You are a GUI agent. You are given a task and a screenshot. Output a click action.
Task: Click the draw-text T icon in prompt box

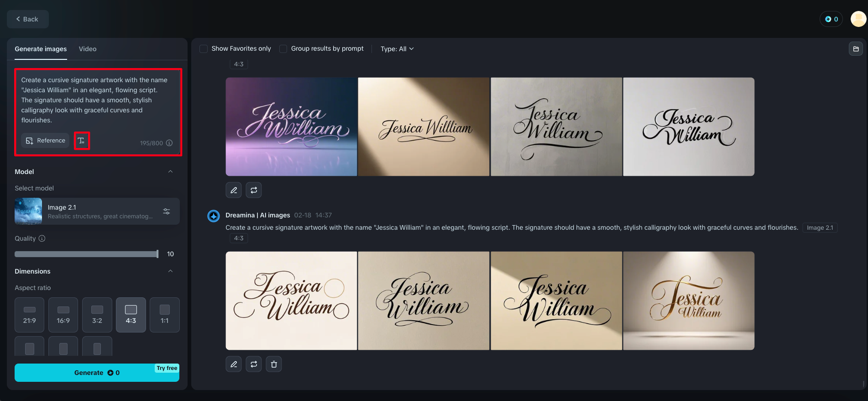point(82,141)
